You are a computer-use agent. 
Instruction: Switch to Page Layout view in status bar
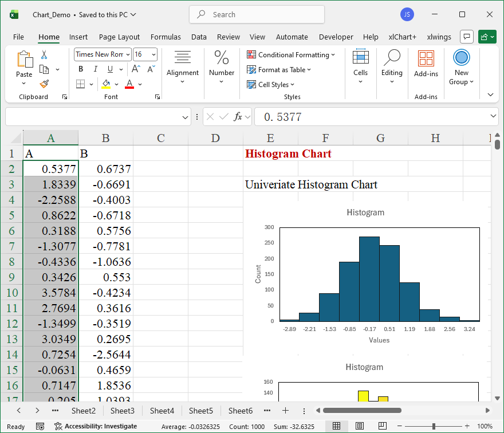[x=359, y=426]
